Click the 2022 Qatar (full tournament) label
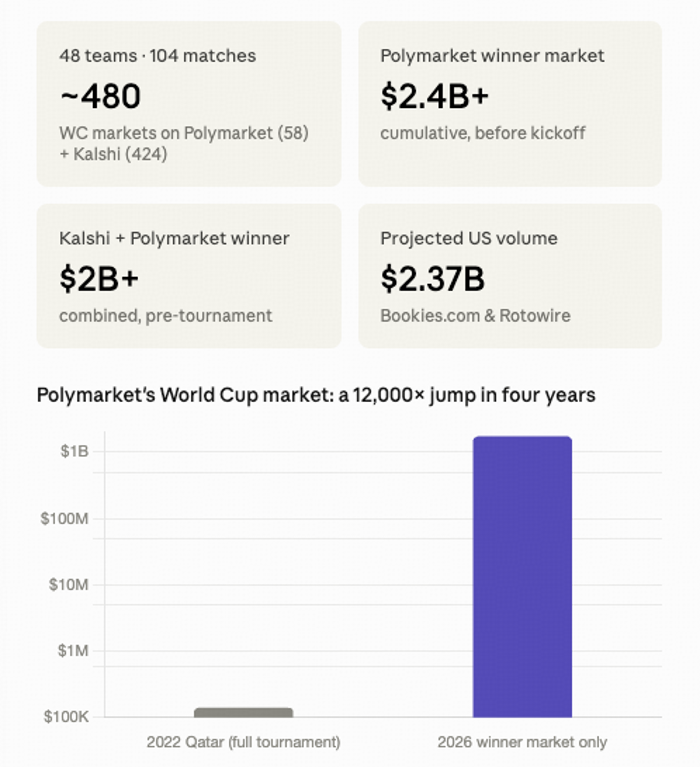 (244, 742)
